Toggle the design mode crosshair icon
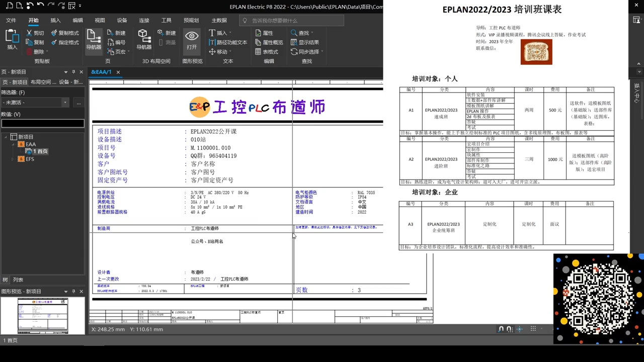 pos(520,329)
